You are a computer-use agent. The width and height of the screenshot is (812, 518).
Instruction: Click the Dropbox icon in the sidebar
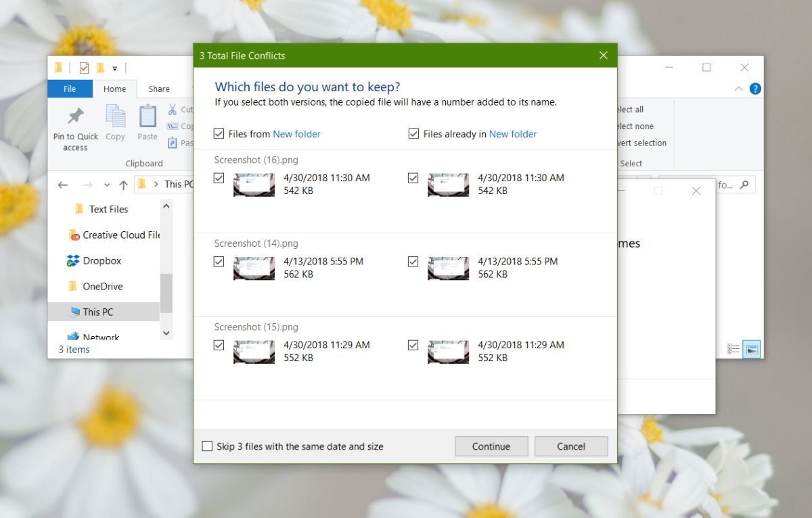(72, 260)
